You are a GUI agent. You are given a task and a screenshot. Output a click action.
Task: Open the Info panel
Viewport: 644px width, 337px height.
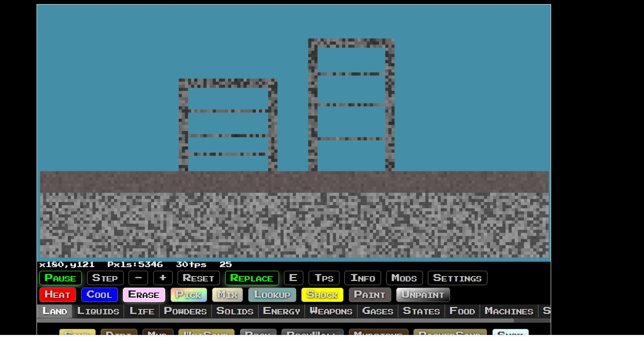point(363,278)
